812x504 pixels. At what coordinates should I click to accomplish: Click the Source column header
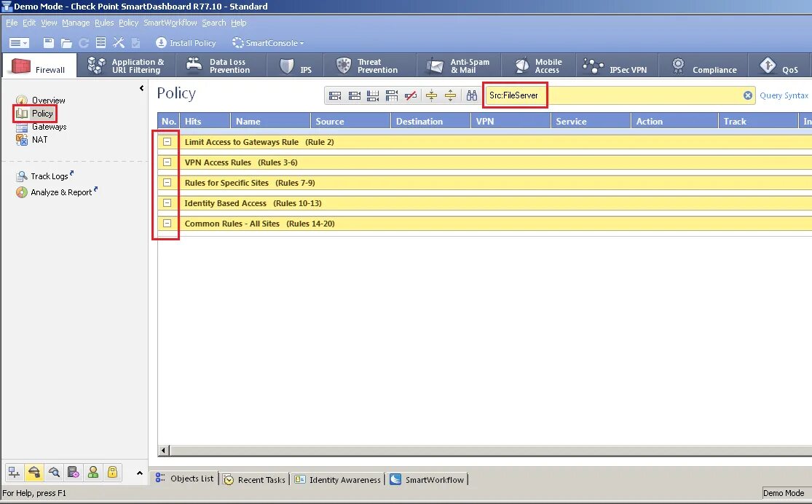(350, 121)
